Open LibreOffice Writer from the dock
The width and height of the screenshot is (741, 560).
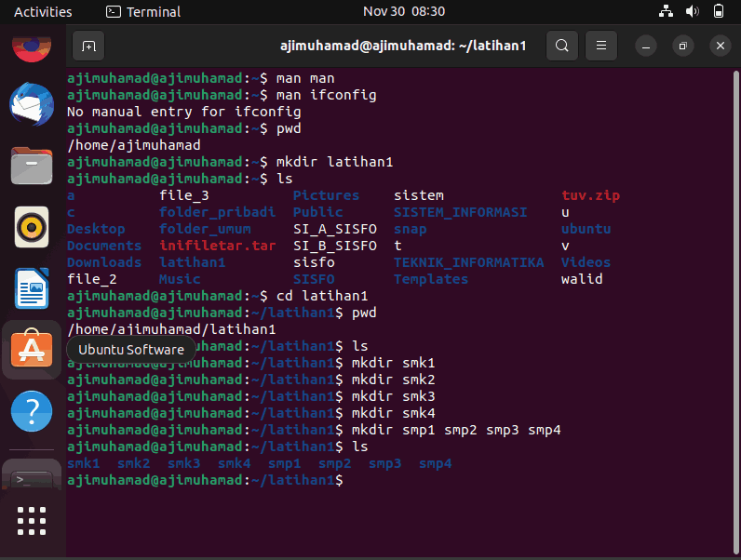coord(32,288)
